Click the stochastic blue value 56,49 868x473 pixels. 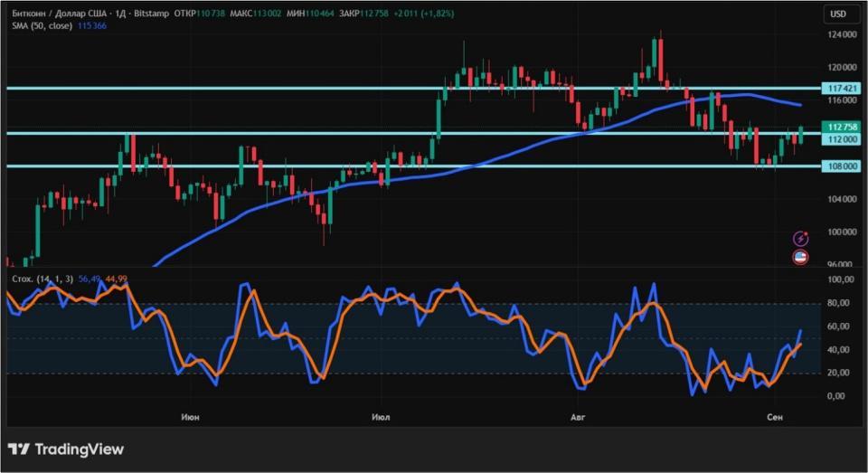(x=90, y=279)
